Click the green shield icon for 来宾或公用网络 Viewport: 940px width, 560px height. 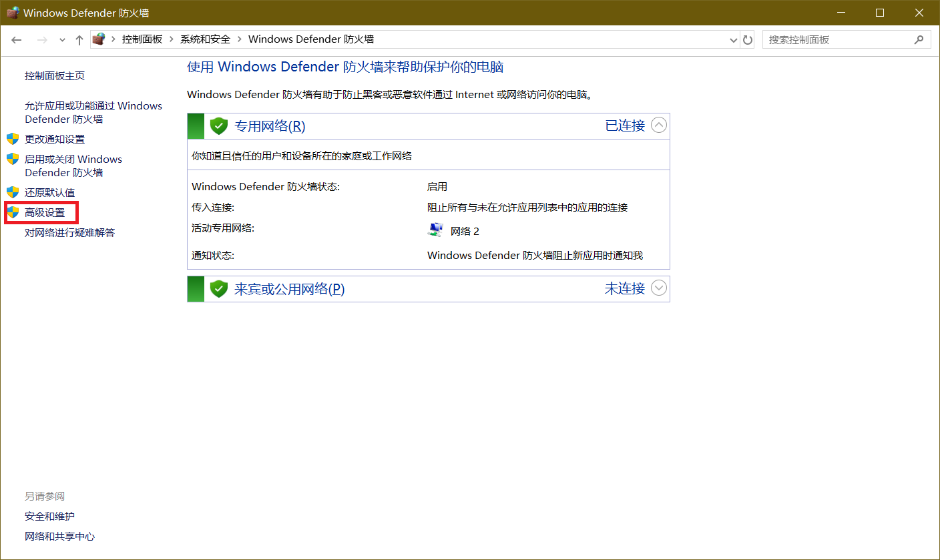click(x=219, y=289)
